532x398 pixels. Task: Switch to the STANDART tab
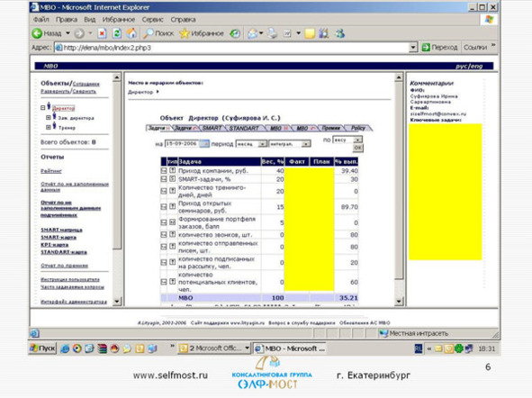click(x=244, y=128)
